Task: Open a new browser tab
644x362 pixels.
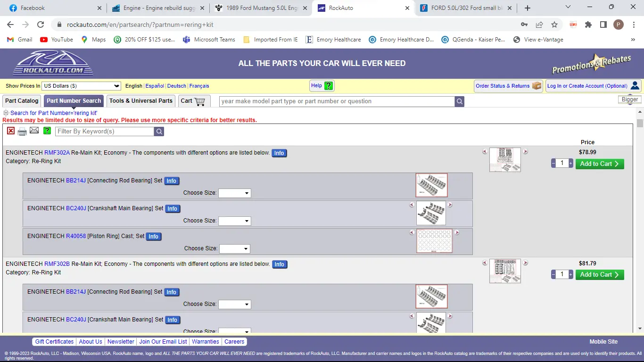Action: (528, 8)
